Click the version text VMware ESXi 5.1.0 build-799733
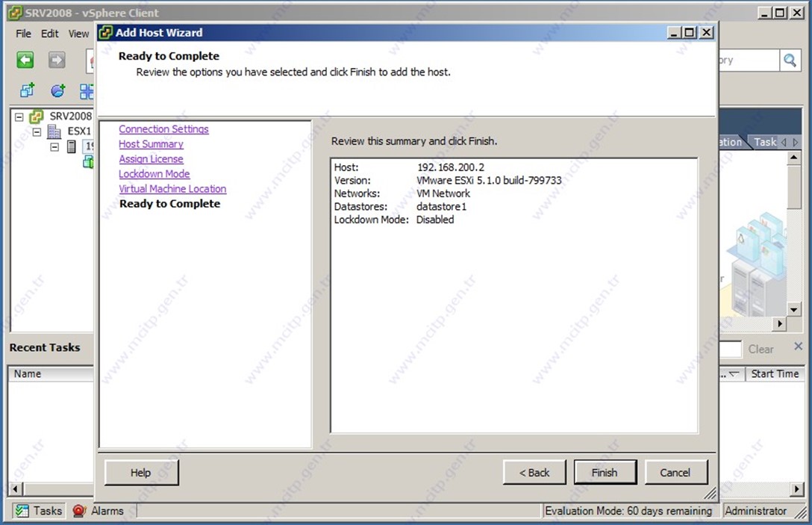 coord(489,181)
